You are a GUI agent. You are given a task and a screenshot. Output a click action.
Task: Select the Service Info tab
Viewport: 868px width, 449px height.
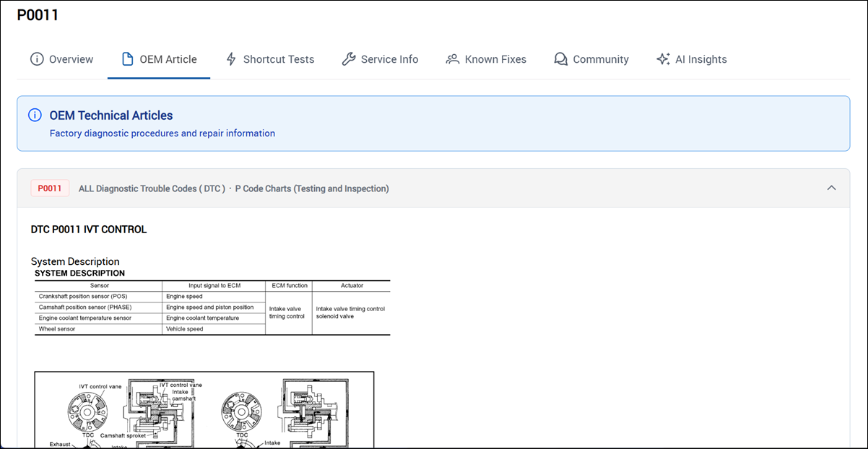pos(390,59)
